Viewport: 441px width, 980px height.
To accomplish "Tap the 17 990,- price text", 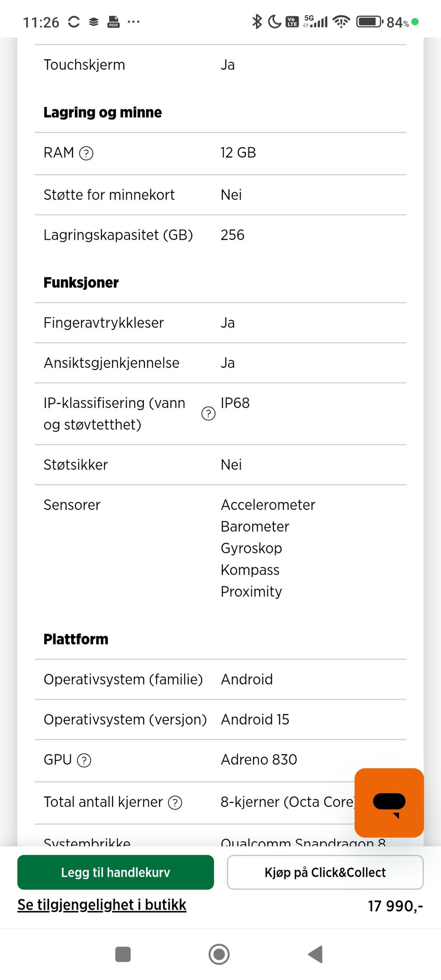I will [395, 906].
